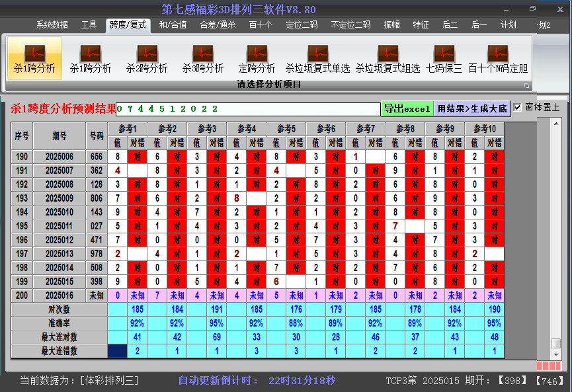The height and width of the screenshot is (392, 572).
Task: Open the 后二 tab
Action: [x=450, y=25]
